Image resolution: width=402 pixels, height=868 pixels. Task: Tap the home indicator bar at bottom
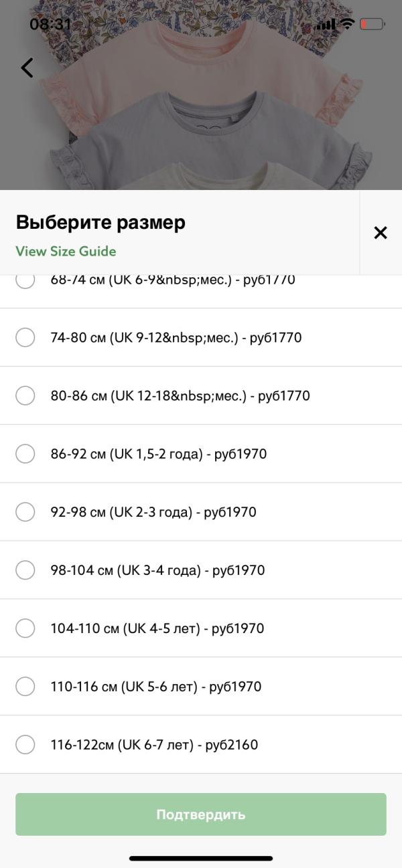[201, 858]
